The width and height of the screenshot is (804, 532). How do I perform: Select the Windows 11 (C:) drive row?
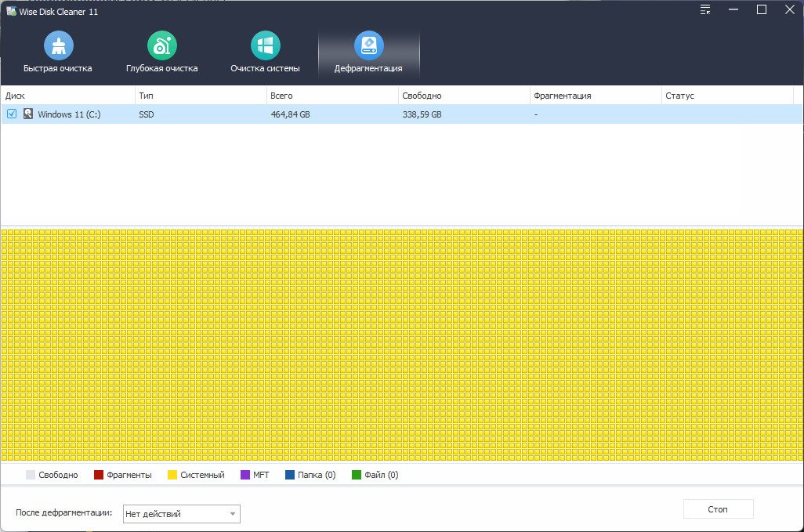click(401, 114)
